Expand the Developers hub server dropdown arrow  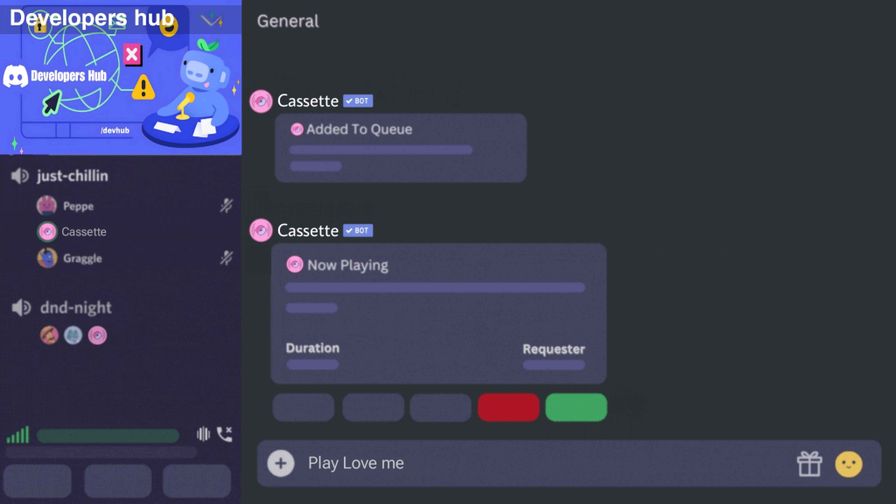click(211, 21)
